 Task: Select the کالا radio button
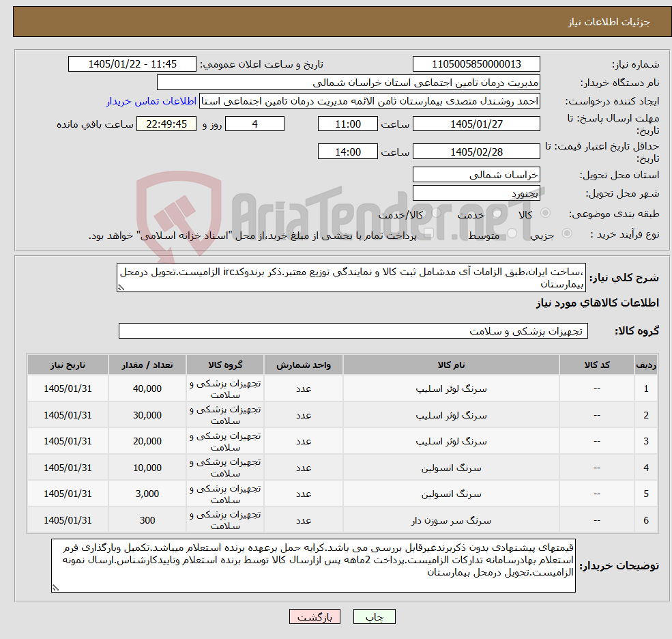[546, 213]
